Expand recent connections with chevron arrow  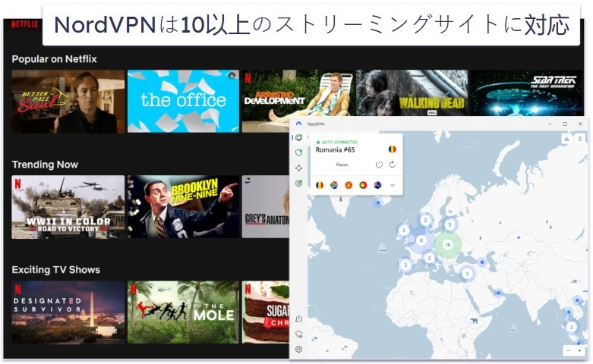pos(393,185)
